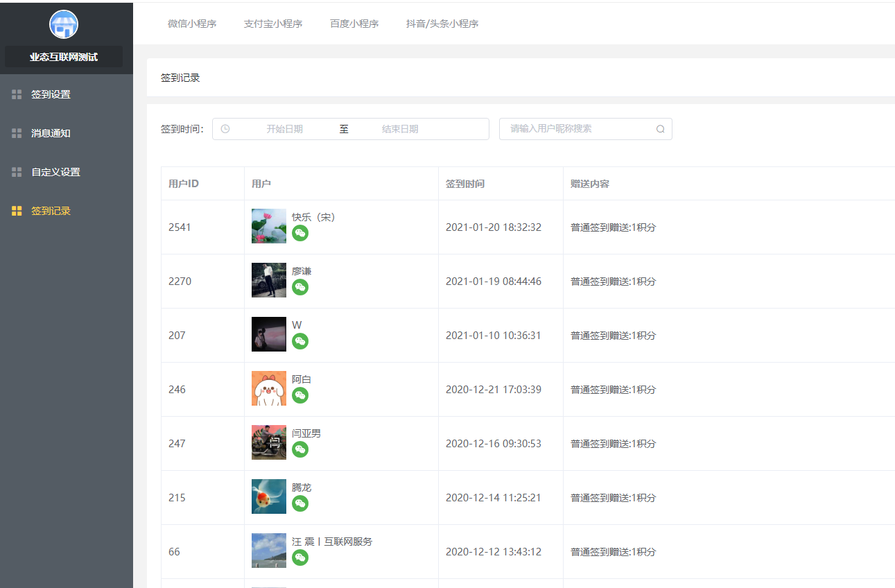Screen dimensions: 895x588
Task: Click the 业态互联网测试 store name
Action: coord(64,57)
